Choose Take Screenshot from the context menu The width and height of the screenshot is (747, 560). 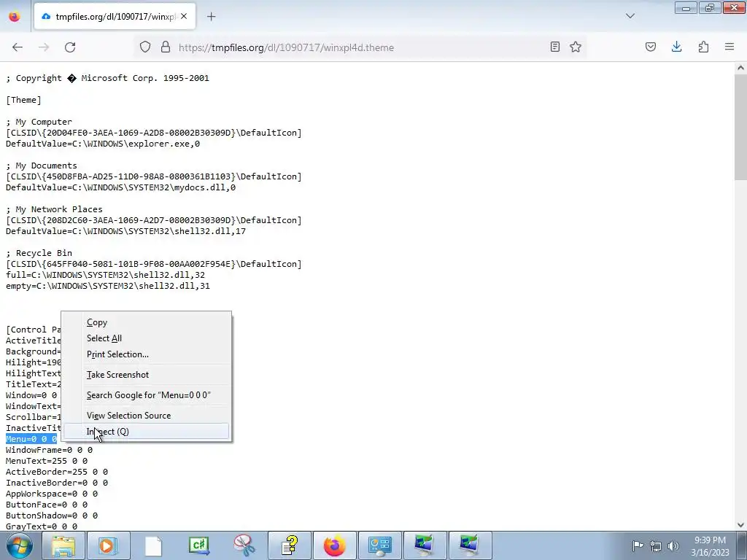146,375
